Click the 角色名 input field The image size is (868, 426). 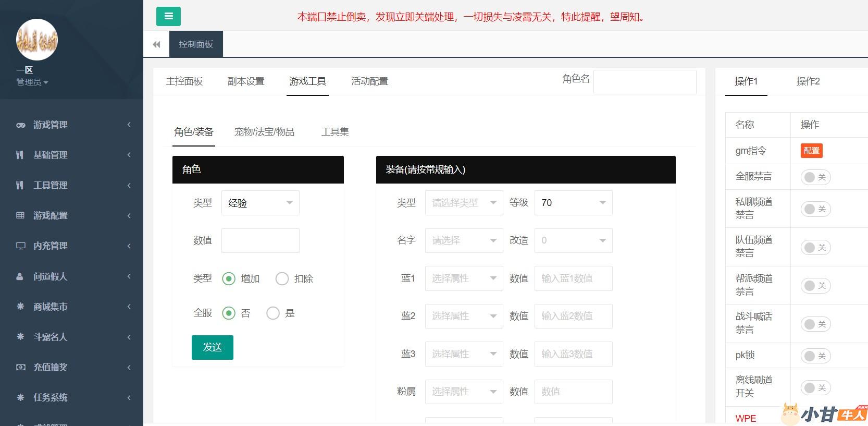[644, 82]
